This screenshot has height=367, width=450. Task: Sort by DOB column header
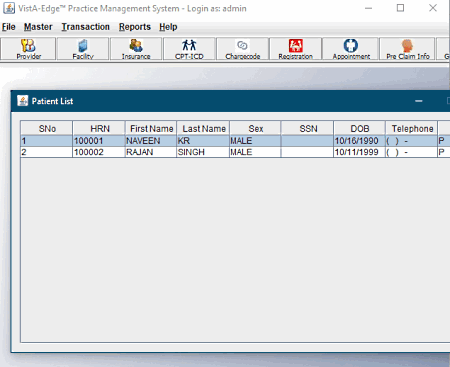pos(360,129)
